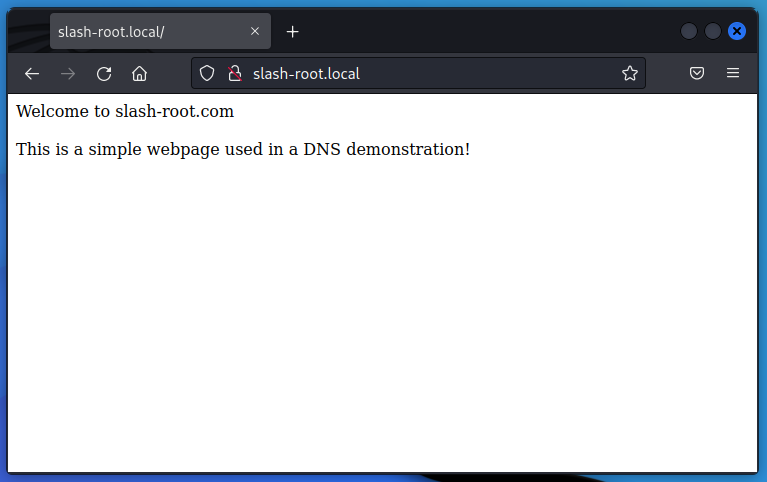Maximize the browser window
The height and width of the screenshot is (482, 767).
point(713,31)
